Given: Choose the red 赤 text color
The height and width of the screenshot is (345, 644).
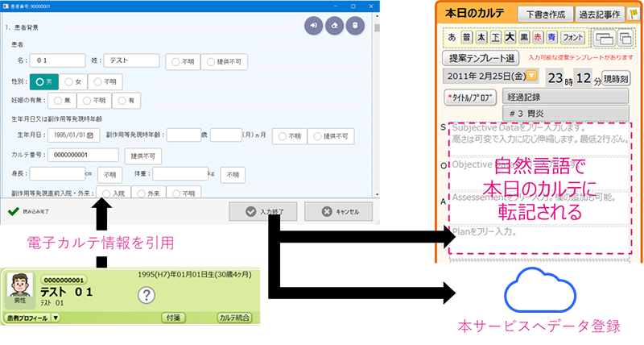Looking at the screenshot, I should pos(536,38).
